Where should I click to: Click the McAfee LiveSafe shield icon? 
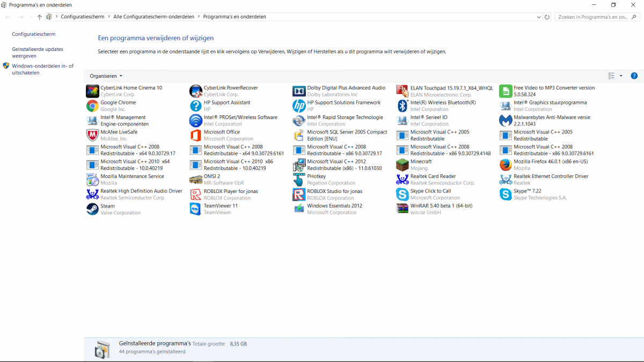(92, 135)
